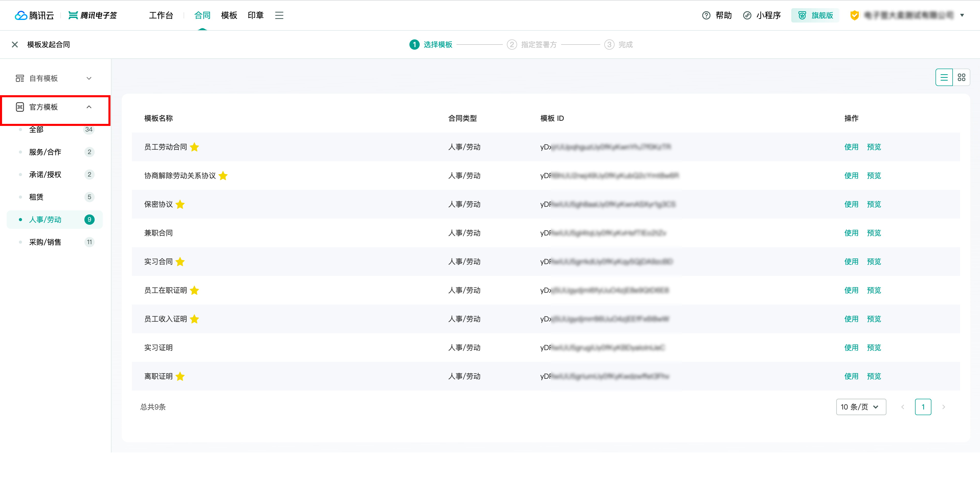
Task: Click the star next to 员工收入证明
Action: (194, 319)
